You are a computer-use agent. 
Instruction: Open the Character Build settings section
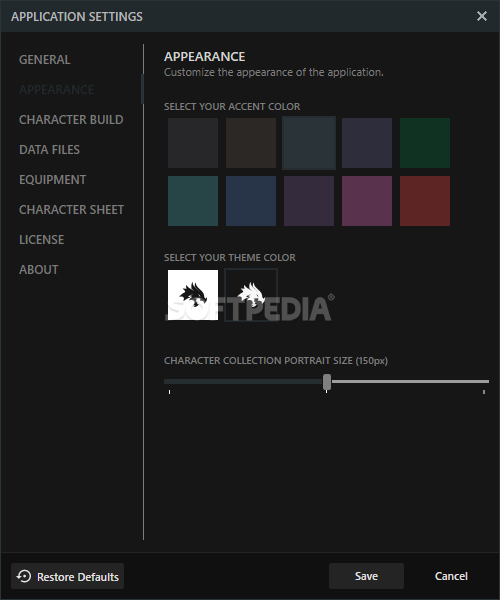[x=71, y=120]
